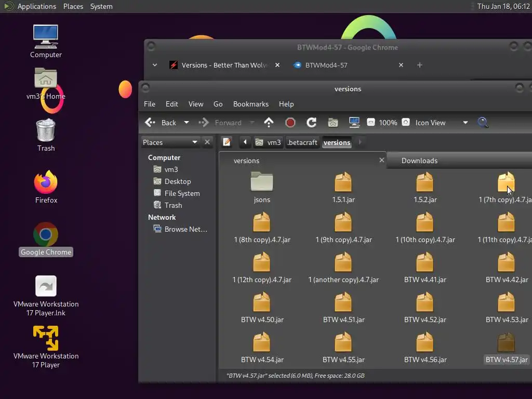Select Firefox desktop icon
Viewport: 532px width, 399px height.
(x=46, y=187)
